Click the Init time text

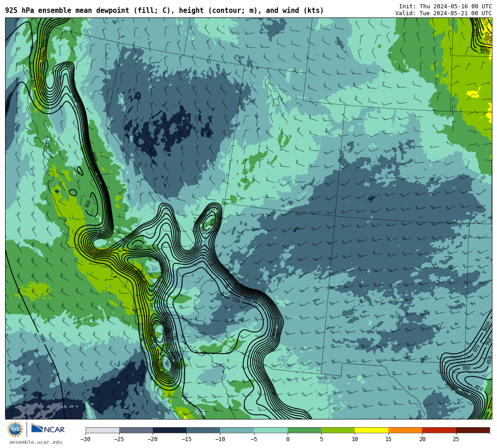click(445, 6)
